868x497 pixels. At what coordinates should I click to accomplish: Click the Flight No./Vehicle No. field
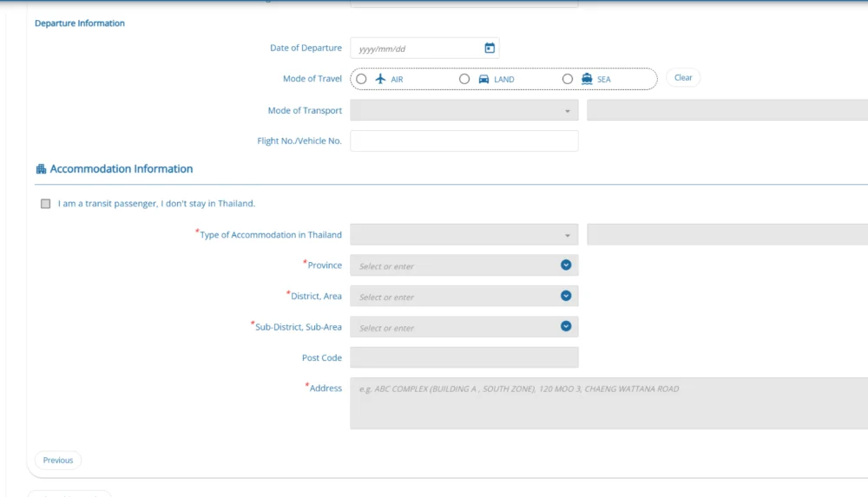(x=464, y=141)
